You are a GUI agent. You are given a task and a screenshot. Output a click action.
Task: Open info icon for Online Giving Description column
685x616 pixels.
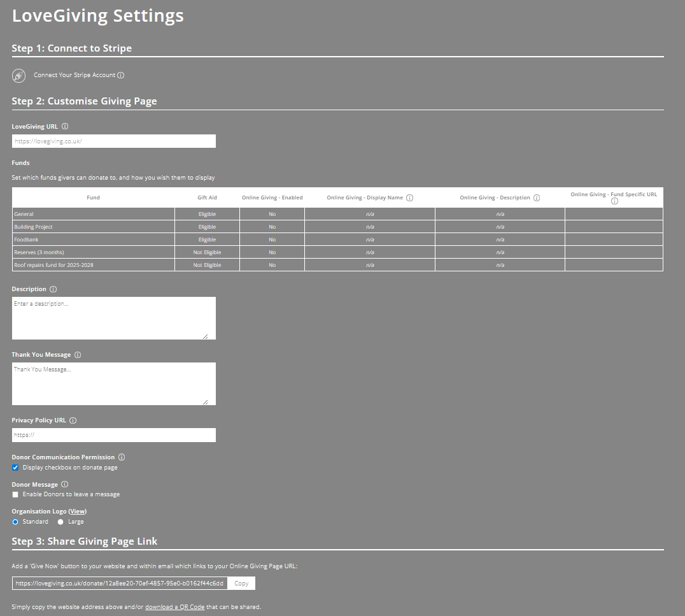click(x=537, y=197)
